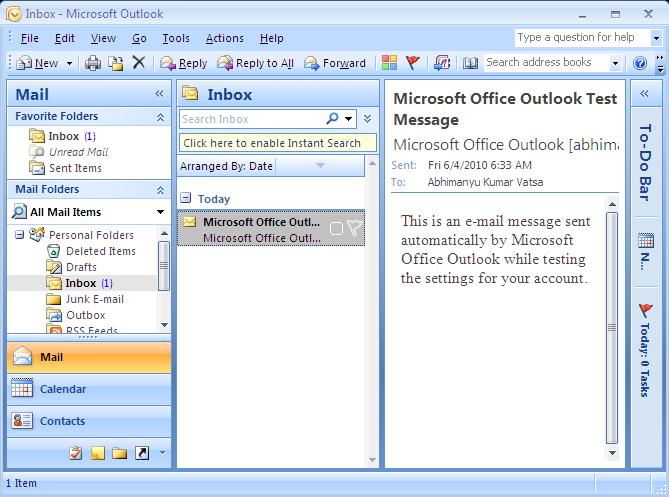Switch to the Contacts pane

coord(89,421)
